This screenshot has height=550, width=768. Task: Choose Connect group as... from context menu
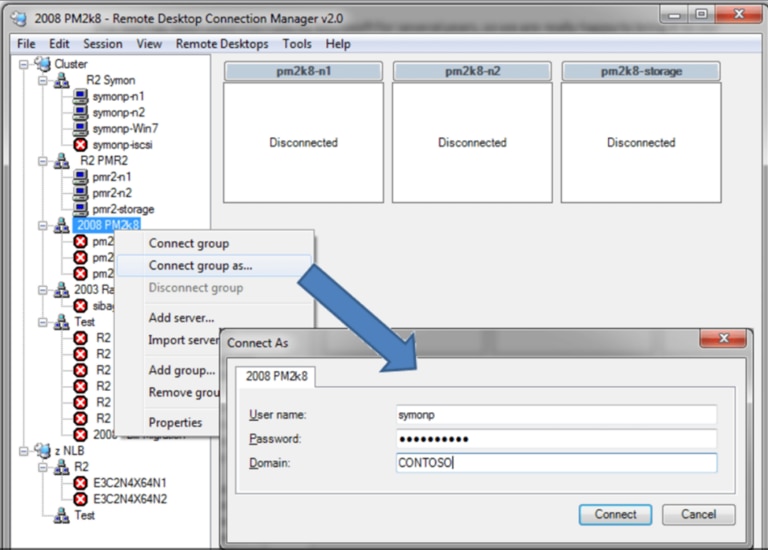point(200,266)
